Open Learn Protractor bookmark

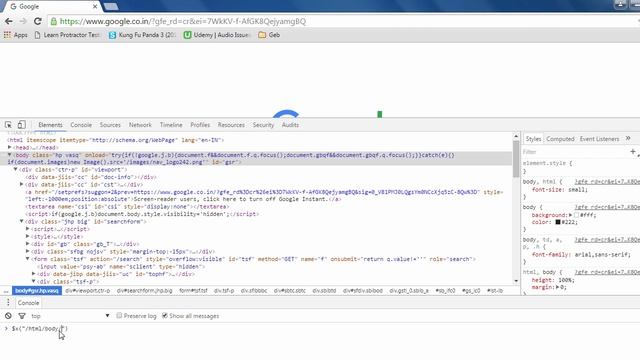click(67, 35)
